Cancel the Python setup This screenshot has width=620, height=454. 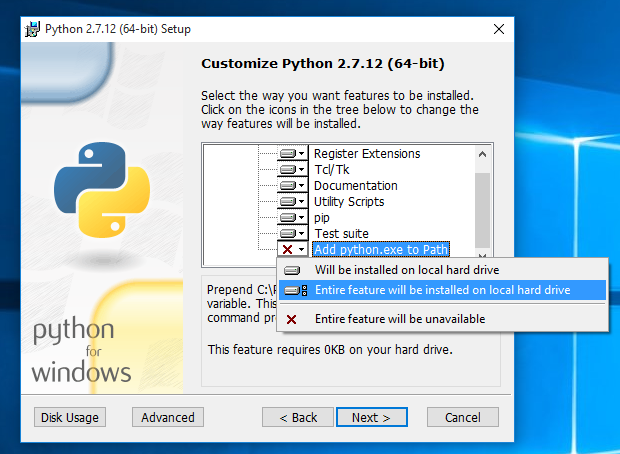[463, 417]
